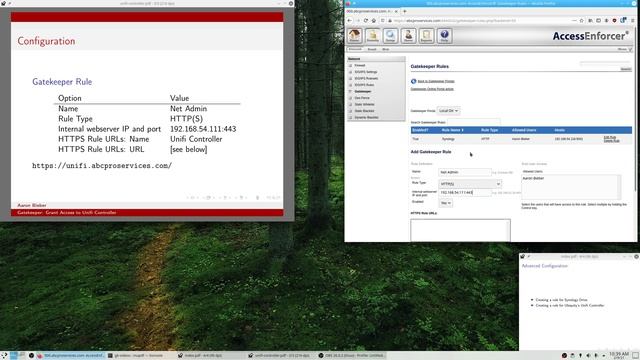
Task: Click the unifi.abcproservices.com URL in PDF slide
Action: [102, 166]
